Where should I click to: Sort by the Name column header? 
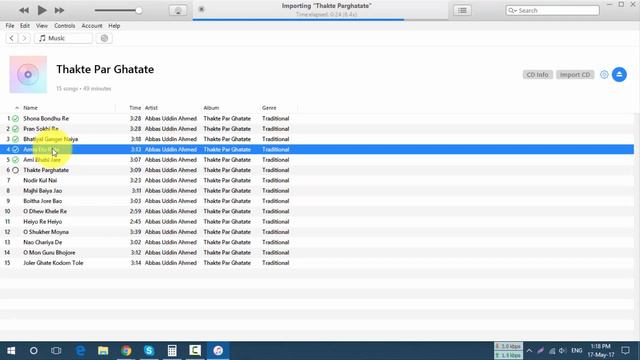30,108
